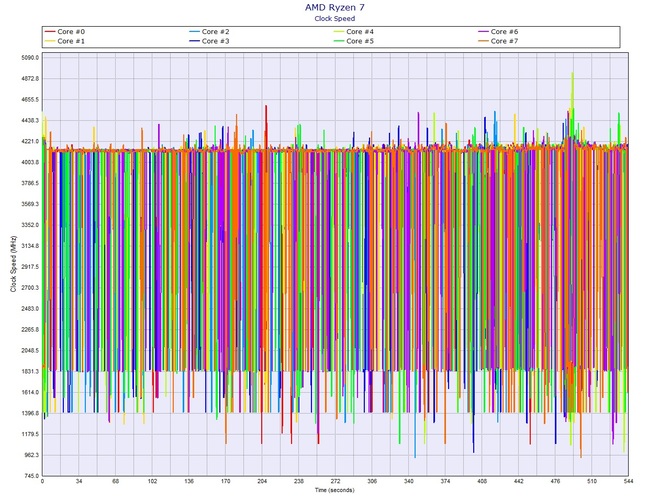Click the 2265.8 y-axis value
Image resolution: width=670 pixels, height=502 pixels.
[x=30, y=330]
